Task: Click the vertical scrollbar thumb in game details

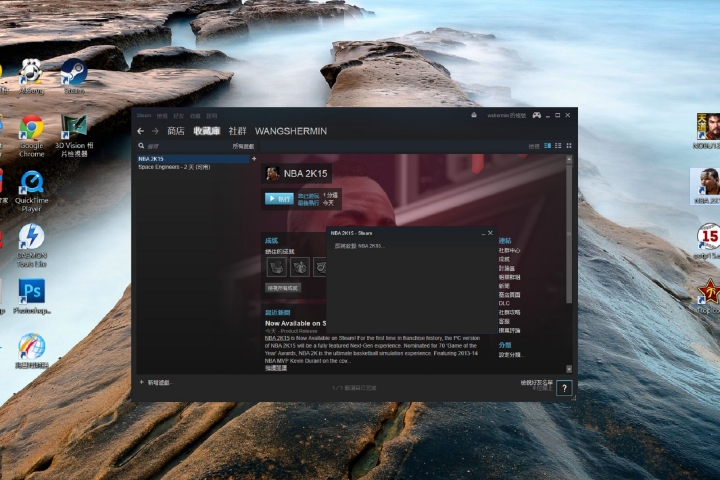Action: click(569, 233)
